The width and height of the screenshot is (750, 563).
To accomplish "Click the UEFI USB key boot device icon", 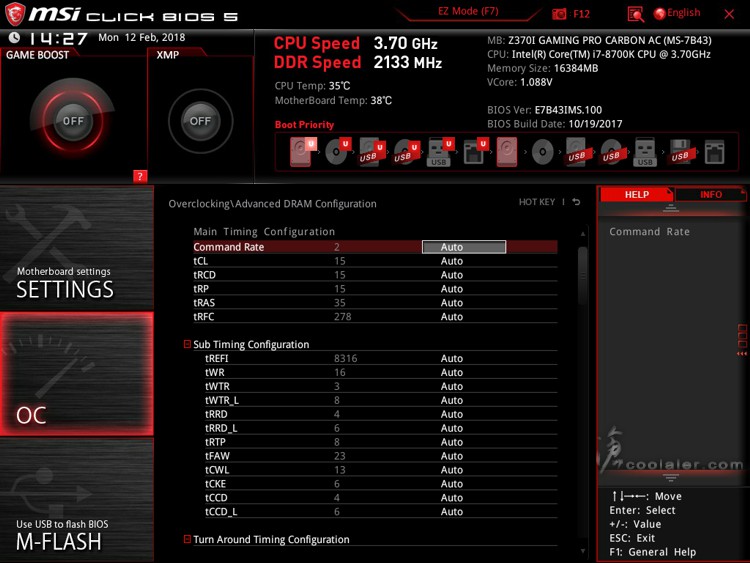I will [441, 152].
